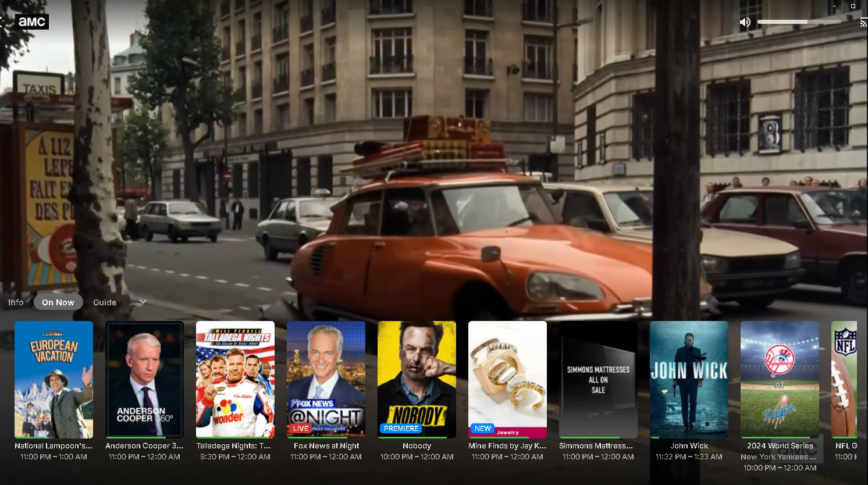The image size is (868, 485).
Task: Open the Guide tab
Action: pyautogui.click(x=105, y=302)
